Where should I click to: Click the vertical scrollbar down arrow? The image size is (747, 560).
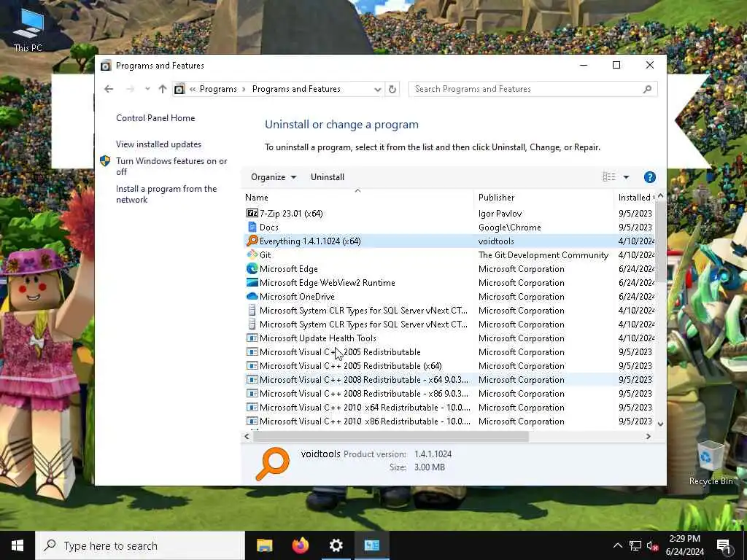click(x=660, y=424)
